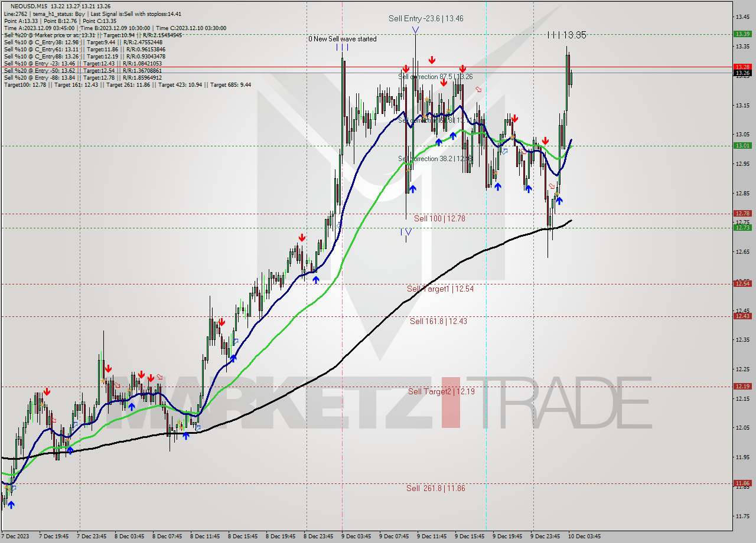Click the 'Sell correction 87.5 | 13.26' label

pyautogui.click(x=435, y=77)
